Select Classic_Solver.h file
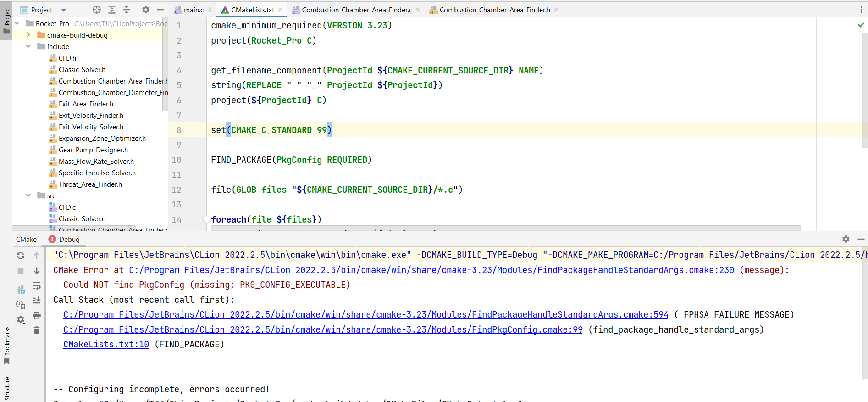Viewport: 868px width, 402px height. click(82, 69)
